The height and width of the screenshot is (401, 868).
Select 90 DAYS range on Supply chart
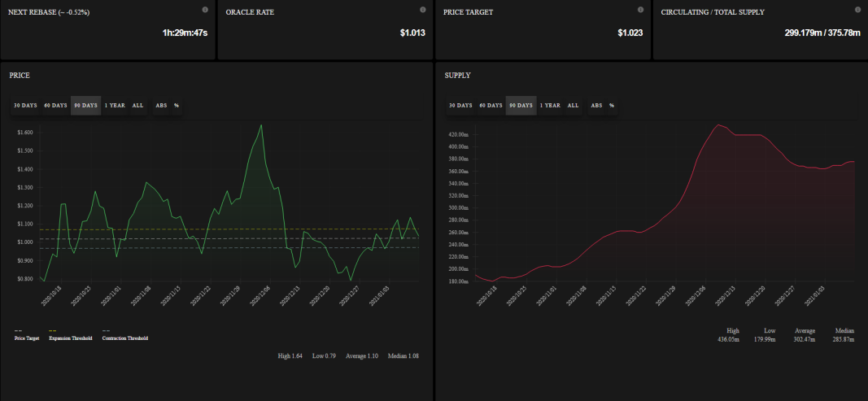click(x=521, y=105)
